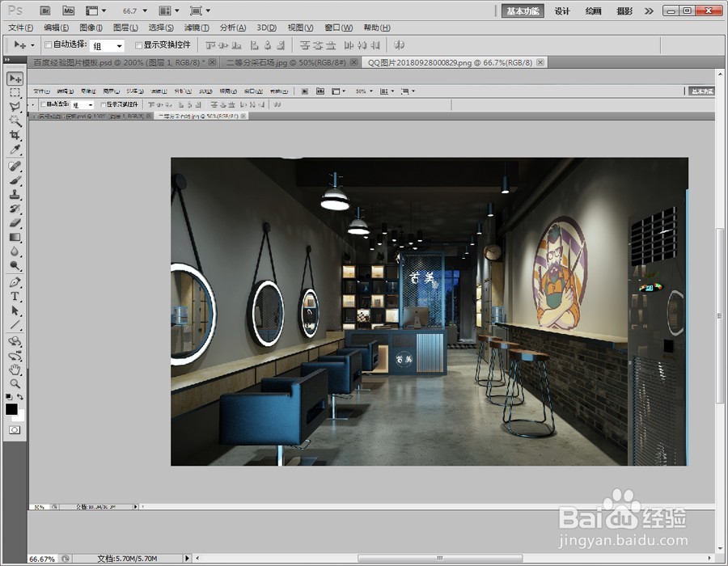Click the auto-align layers button

click(x=400, y=45)
